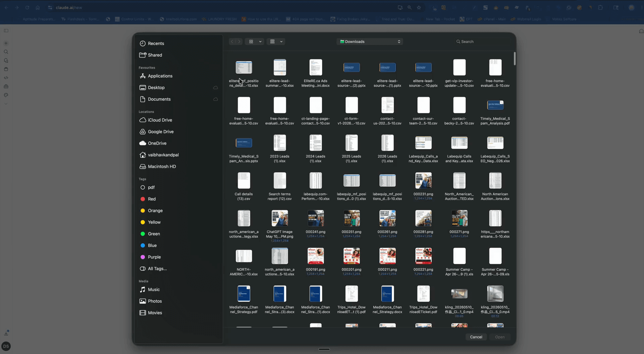This screenshot has width=644, height=354.
Task: Open the vaibhavkandpal home folder
Action: 159,155
